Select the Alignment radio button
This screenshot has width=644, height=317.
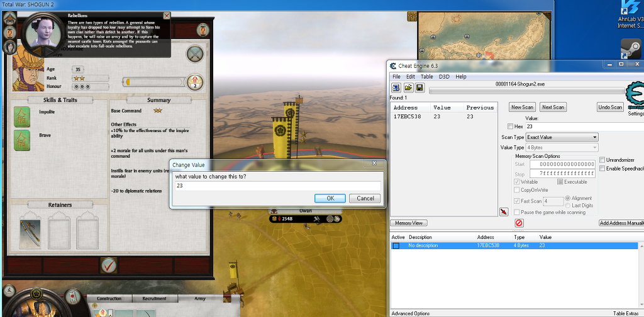[x=568, y=198]
